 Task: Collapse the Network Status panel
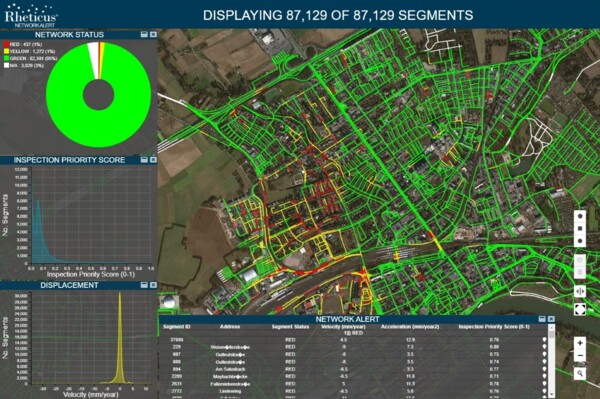[144, 34]
